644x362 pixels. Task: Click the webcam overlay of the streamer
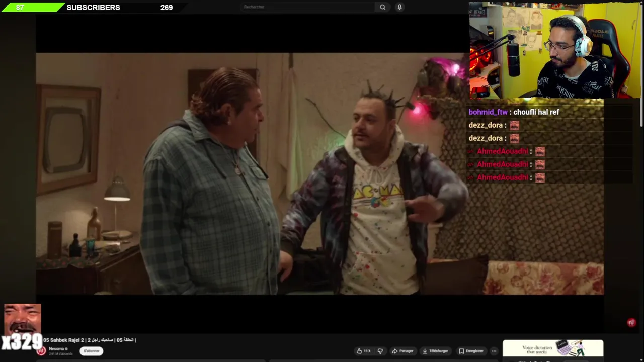click(555, 50)
